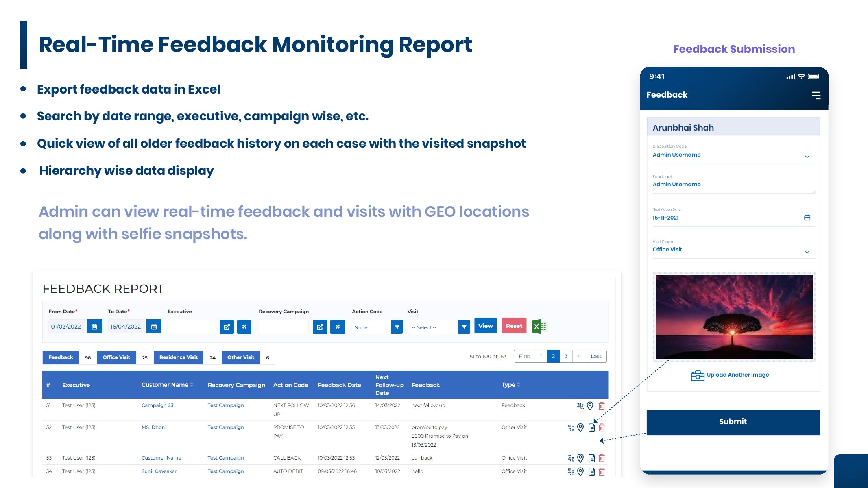Go to page 1

[541, 356]
